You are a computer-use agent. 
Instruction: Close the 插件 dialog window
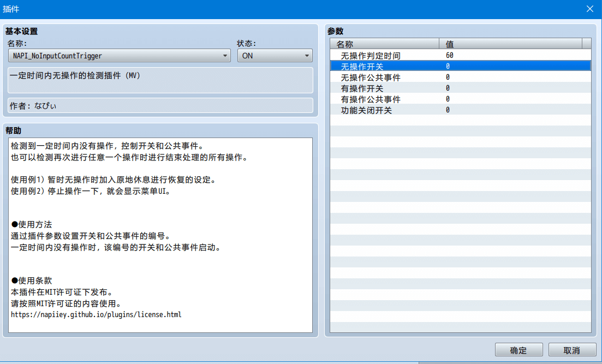(589, 9)
